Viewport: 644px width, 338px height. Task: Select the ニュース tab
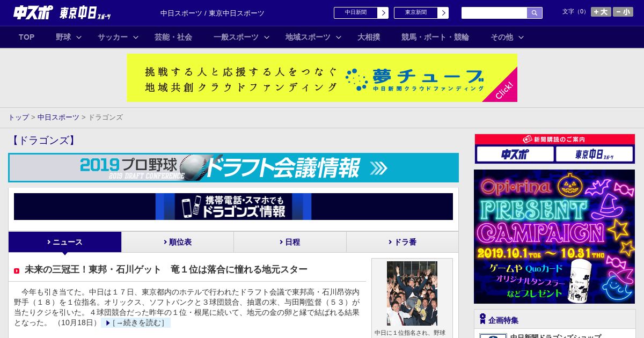[65, 242]
